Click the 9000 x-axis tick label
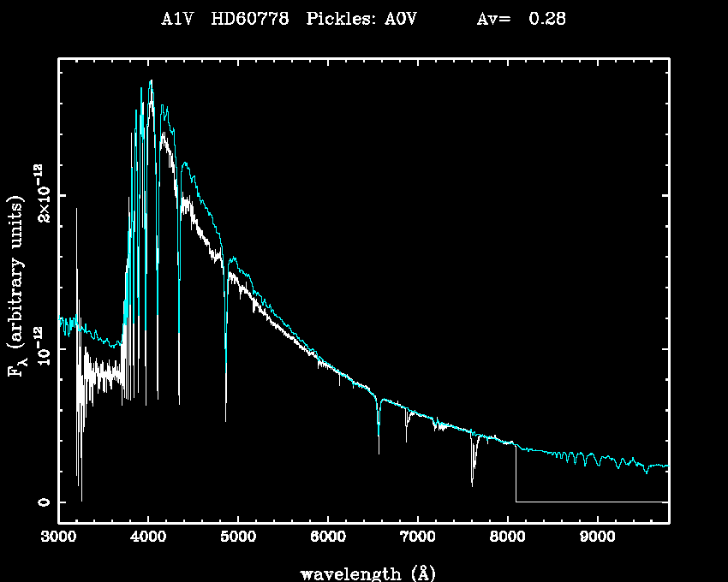 (597, 537)
